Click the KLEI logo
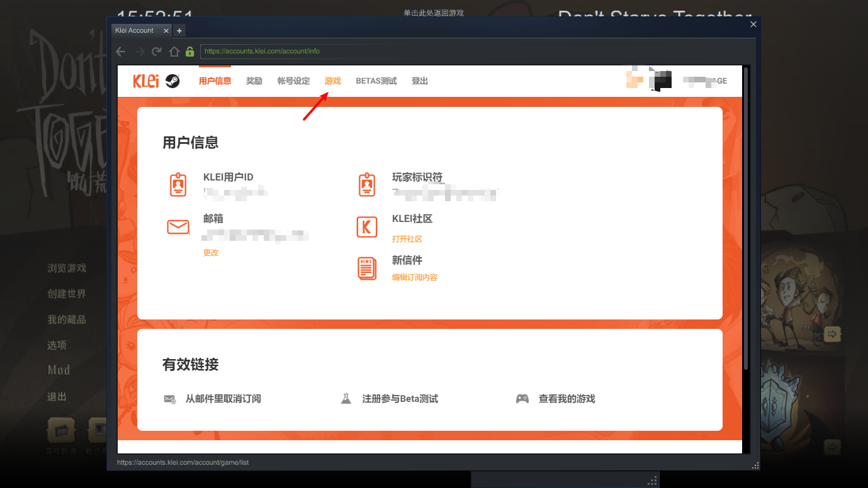 [x=146, y=81]
